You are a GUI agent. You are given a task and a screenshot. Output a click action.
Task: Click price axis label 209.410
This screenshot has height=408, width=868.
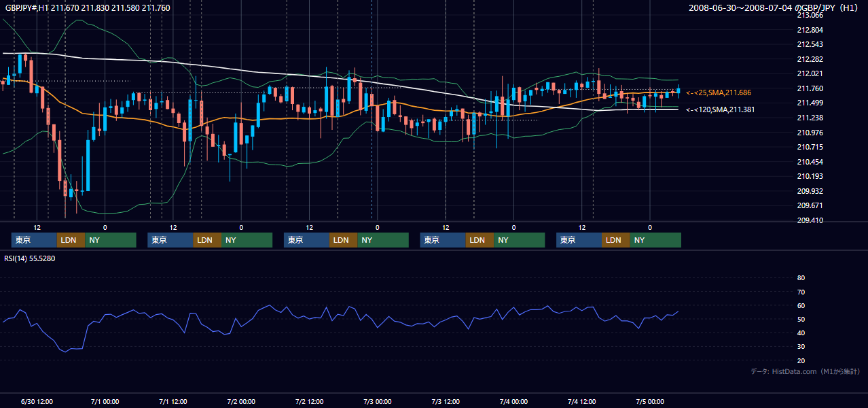tap(809, 220)
